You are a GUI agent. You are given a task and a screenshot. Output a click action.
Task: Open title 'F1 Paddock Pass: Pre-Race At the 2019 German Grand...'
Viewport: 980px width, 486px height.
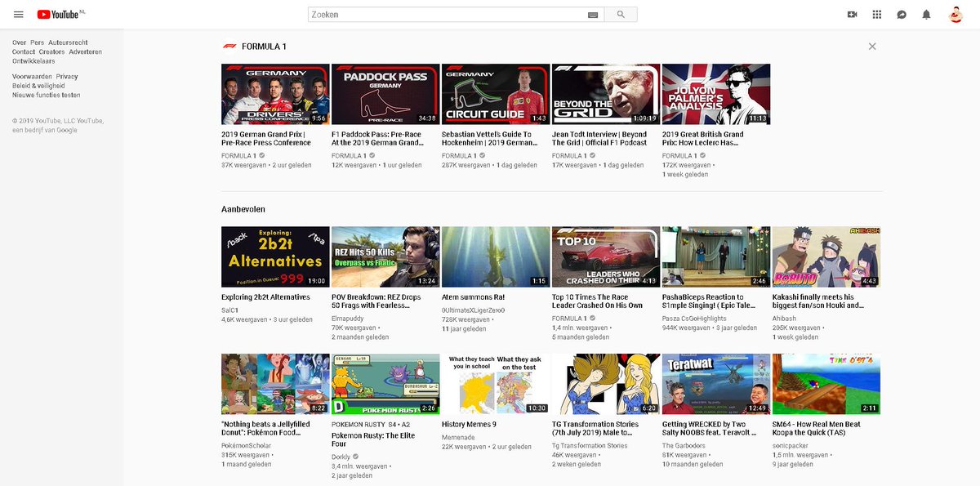point(378,138)
